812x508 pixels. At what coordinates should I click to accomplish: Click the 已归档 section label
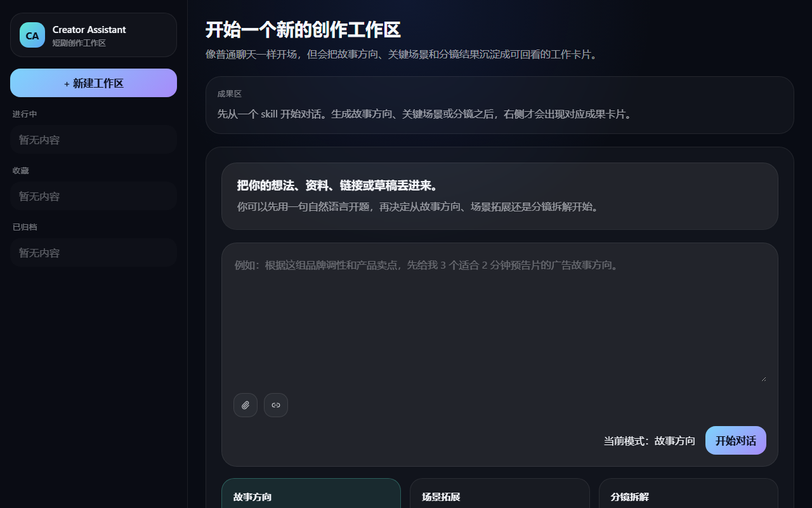tap(25, 227)
